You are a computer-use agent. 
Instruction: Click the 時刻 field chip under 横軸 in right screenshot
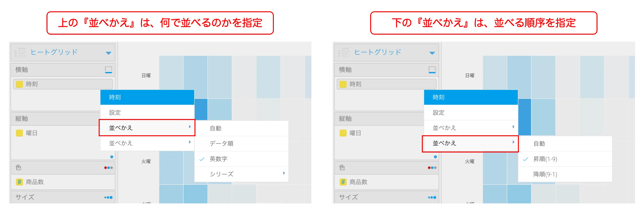(x=386, y=84)
